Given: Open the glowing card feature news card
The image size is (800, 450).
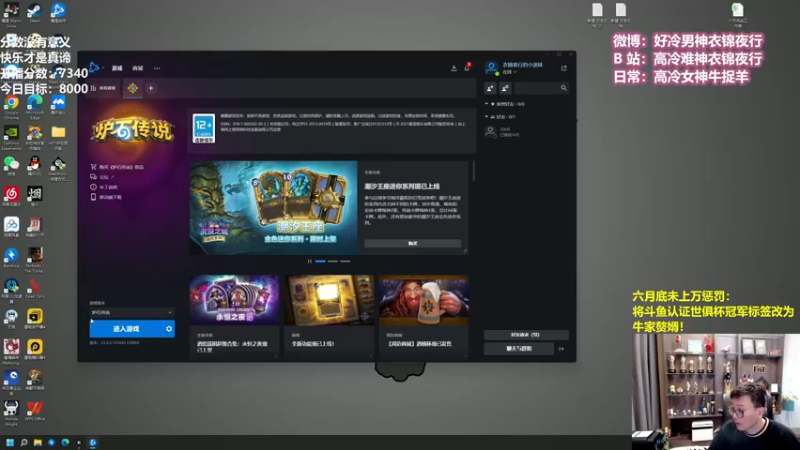Looking at the screenshot, I should tap(329, 316).
